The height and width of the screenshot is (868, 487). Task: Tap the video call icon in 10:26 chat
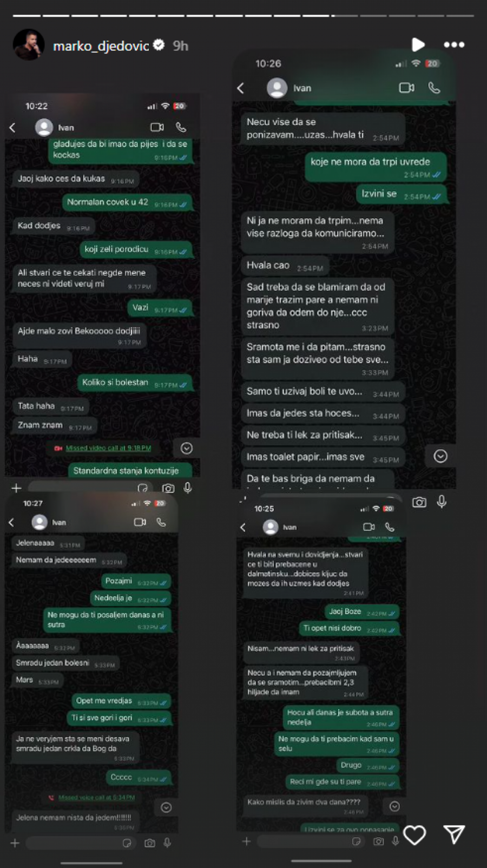coord(406,88)
